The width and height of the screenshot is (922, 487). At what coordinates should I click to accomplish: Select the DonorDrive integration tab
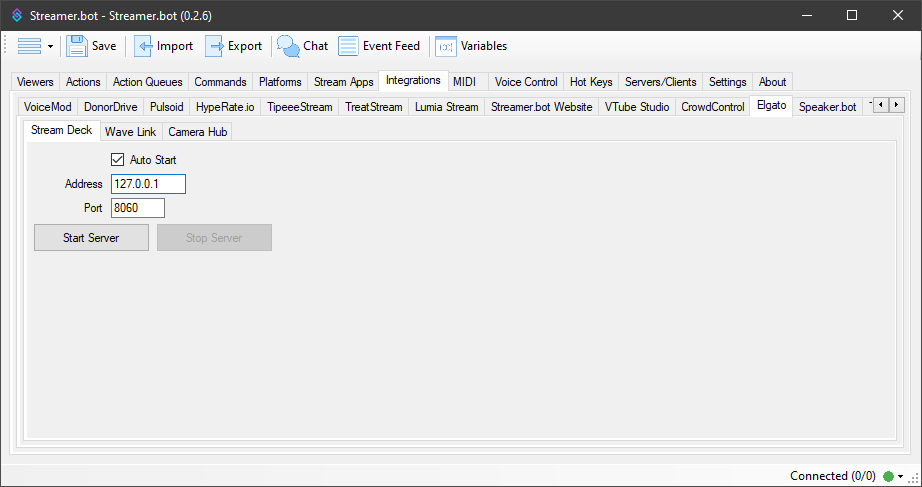coord(111,107)
